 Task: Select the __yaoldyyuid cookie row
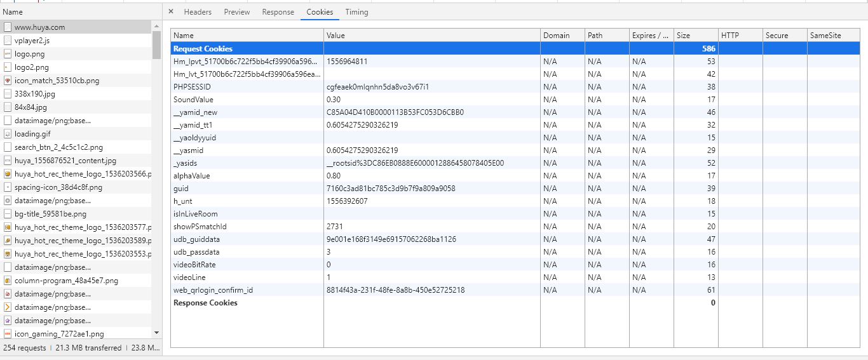click(515, 138)
